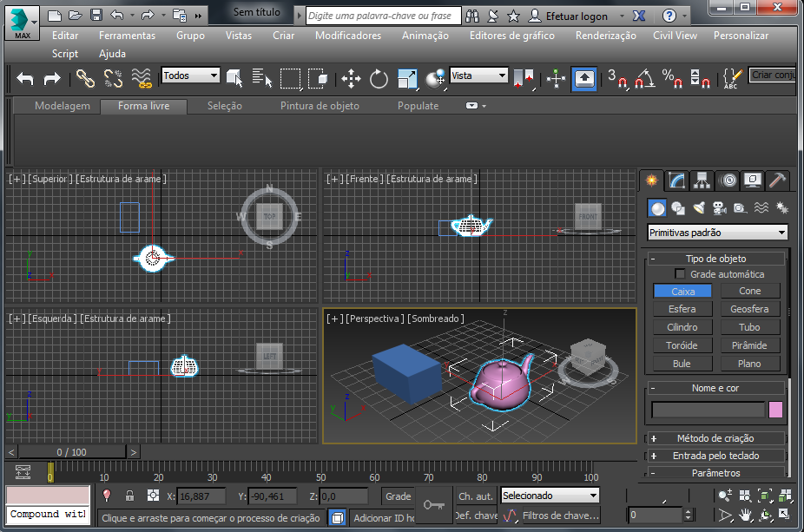Screen dimensions: 804x532
Task: Click the Bule teapot button
Action: coord(682,364)
